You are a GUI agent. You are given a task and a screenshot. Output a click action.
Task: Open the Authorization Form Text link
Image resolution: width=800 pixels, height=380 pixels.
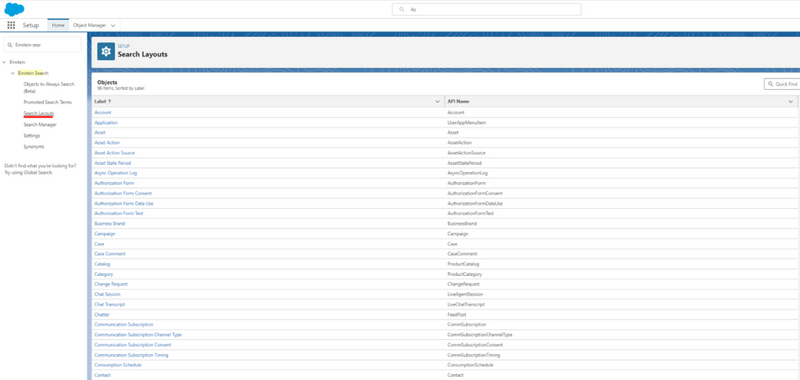pyautogui.click(x=119, y=213)
